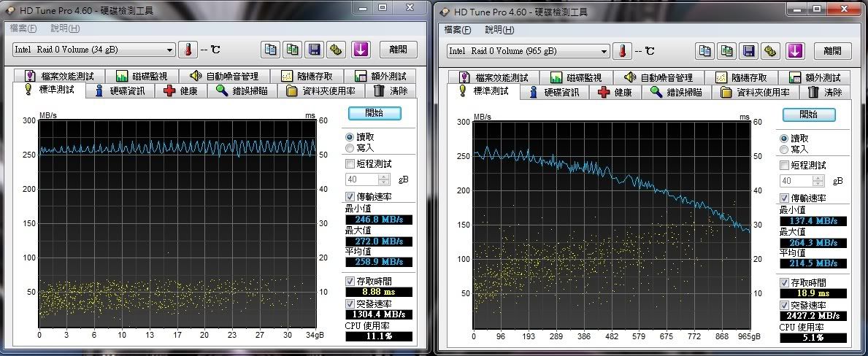Enable 短程測試 checkbox in left window
868x356 pixels.
(x=349, y=163)
